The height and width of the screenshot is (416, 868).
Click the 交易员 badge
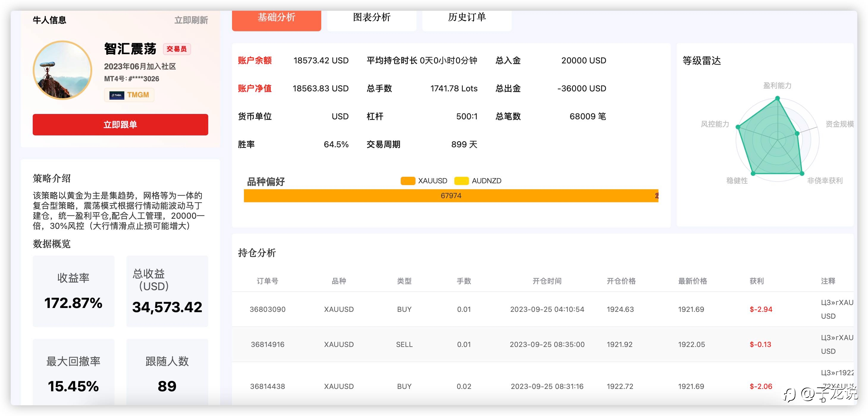click(177, 49)
